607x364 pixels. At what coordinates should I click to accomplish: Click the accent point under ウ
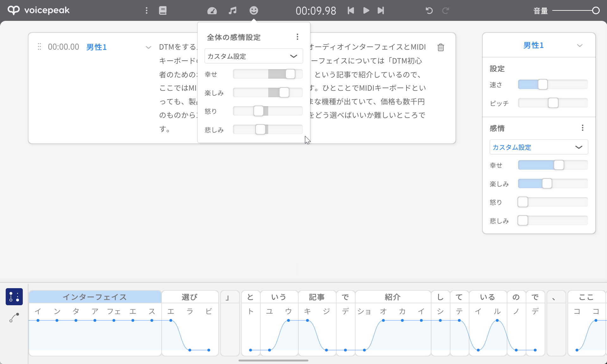point(288,320)
